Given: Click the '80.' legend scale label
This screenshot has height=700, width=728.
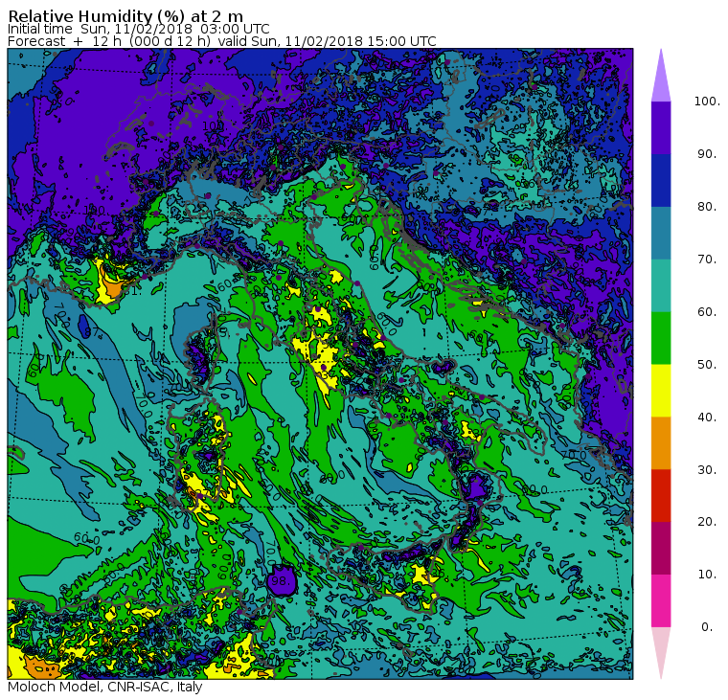Looking at the screenshot, I should tap(707, 206).
